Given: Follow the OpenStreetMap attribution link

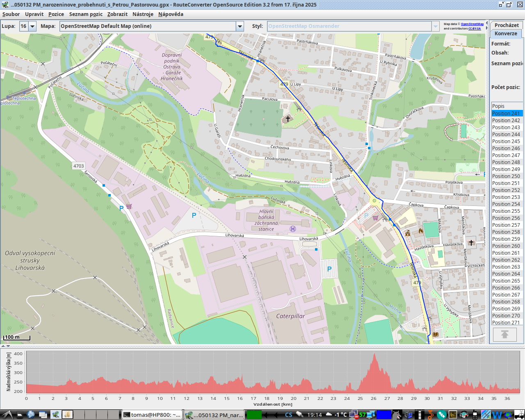Looking at the screenshot, I should [x=472, y=24].
